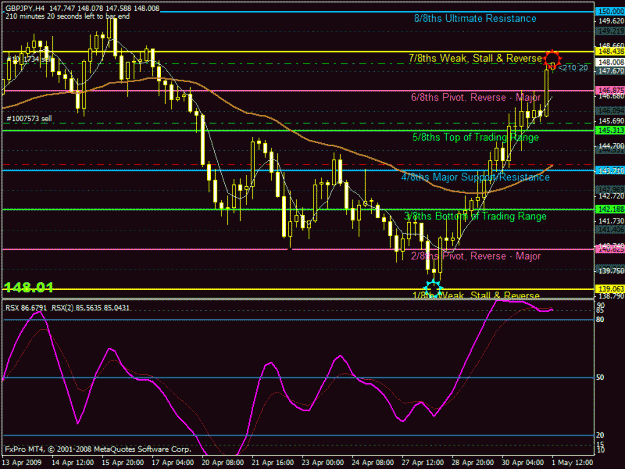Click the 148.008 current price tag
The image size is (625, 469).
point(610,62)
